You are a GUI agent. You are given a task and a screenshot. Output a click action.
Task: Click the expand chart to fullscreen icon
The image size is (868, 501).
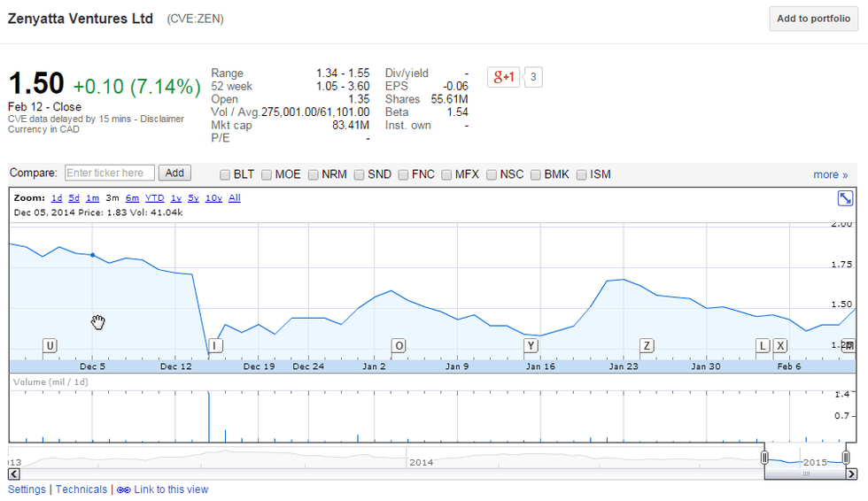pyautogui.click(x=845, y=198)
